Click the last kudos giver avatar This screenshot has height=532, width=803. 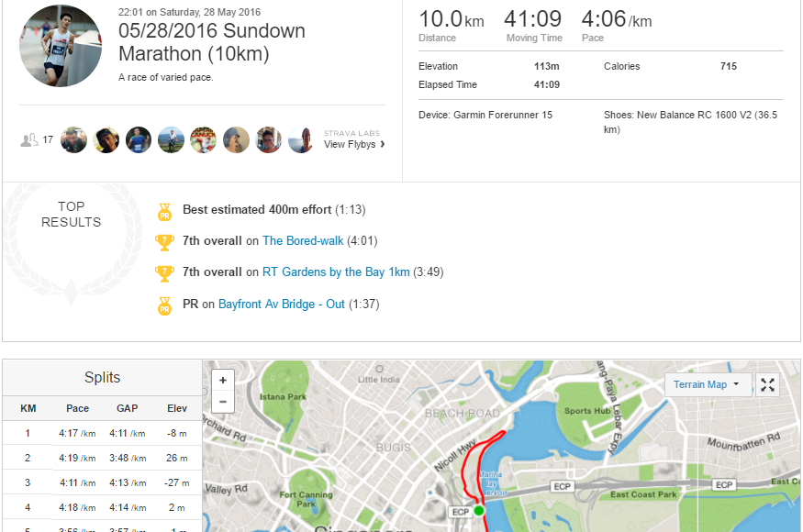tap(301, 139)
